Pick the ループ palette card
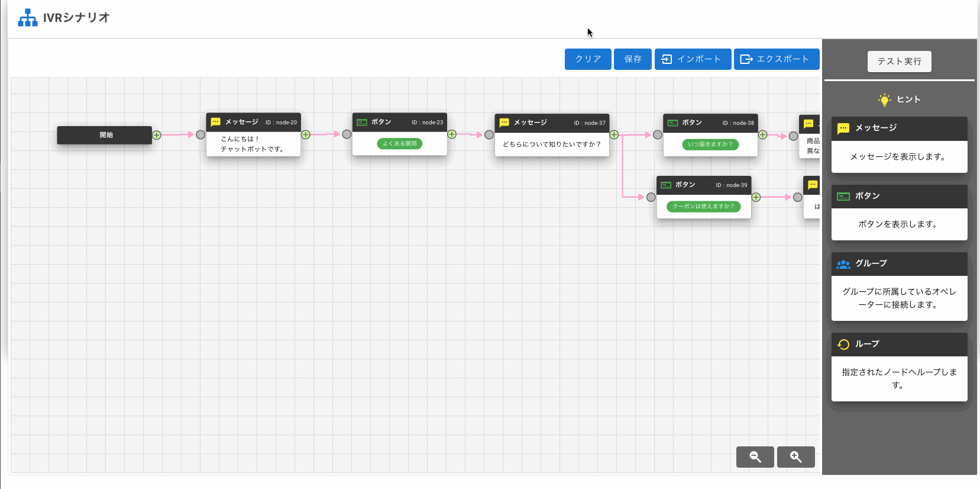Image resolution: width=980 pixels, height=489 pixels. pos(899,367)
